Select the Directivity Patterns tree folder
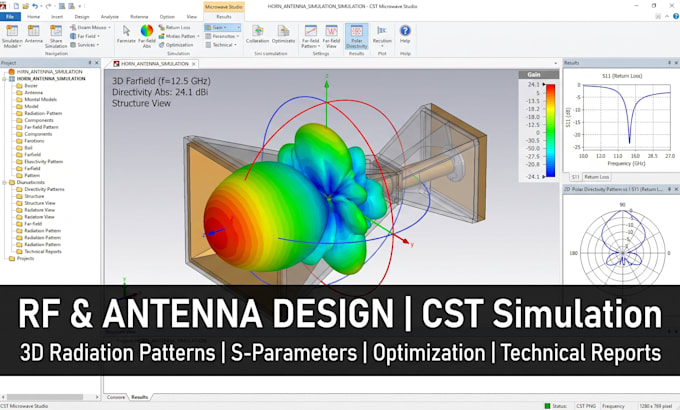Viewport: 680px width, 410px height. [x=40, y=189]
